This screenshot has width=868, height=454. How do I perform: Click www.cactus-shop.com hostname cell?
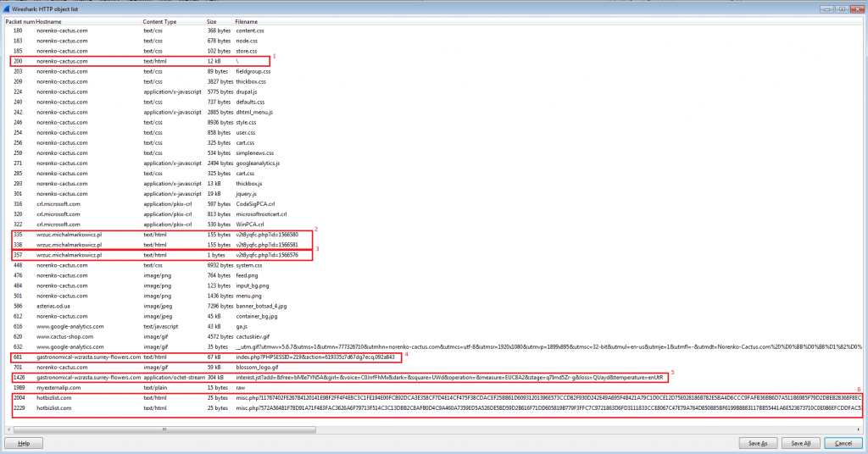[64, 337]
